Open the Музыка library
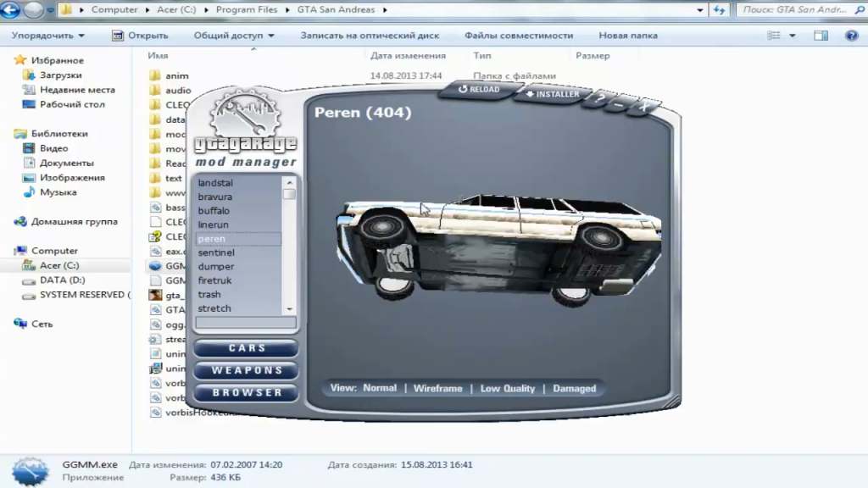Image resolution: width=868 pixels, height=488 pixels. tap(50, 192)
